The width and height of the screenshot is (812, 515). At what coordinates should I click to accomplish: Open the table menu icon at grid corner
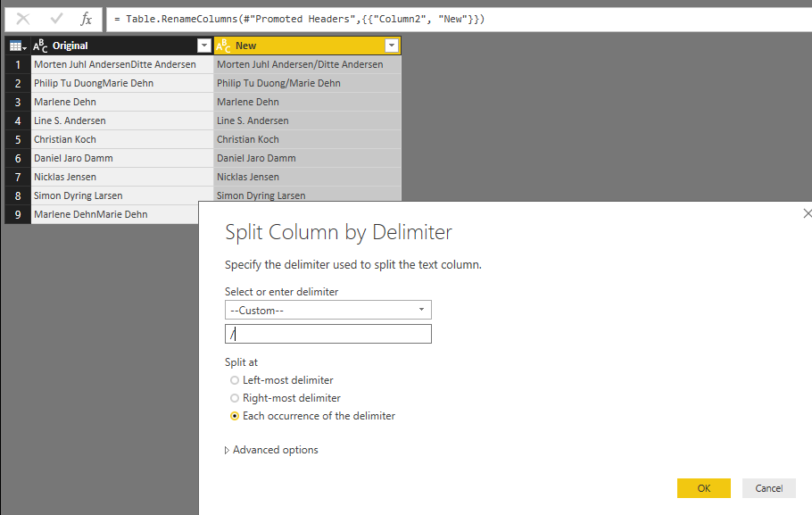click(x=18, y=46)
